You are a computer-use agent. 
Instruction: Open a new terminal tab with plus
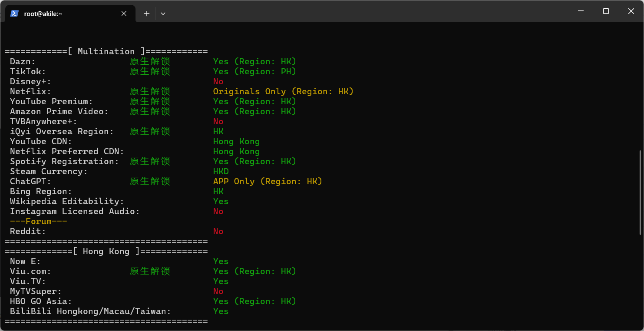[147, 13]
